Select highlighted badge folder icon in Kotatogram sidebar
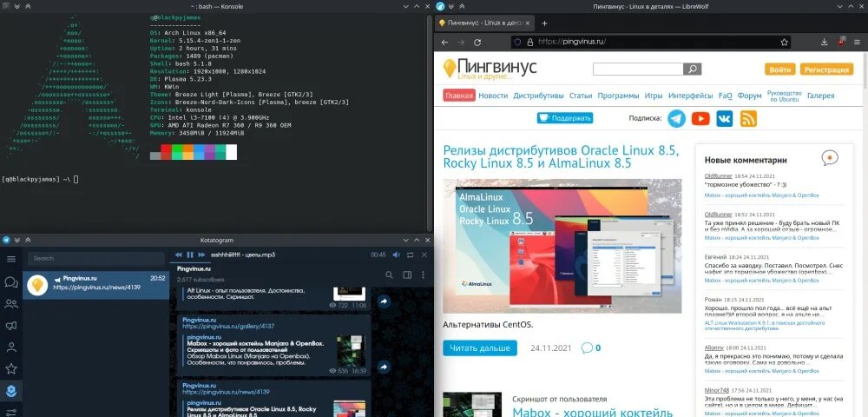The height and width of the screenshot is (417, 868). [x=10, y=391]
